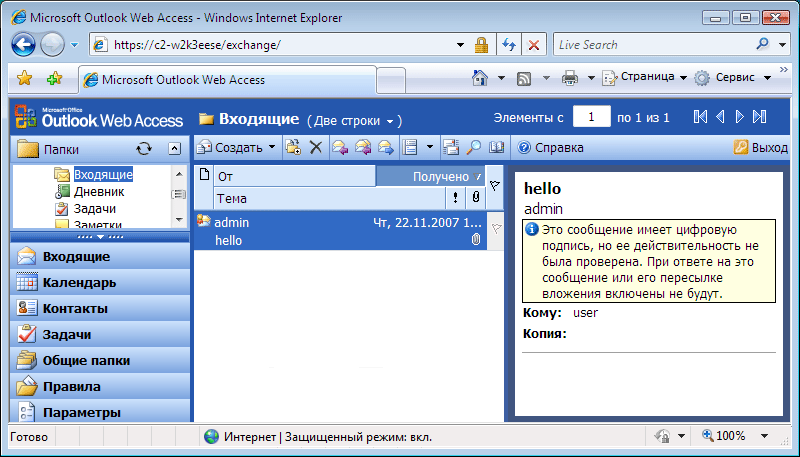Click the RSS feeds icon
This screenshot has height=457, width=800.
coord(524,78)
